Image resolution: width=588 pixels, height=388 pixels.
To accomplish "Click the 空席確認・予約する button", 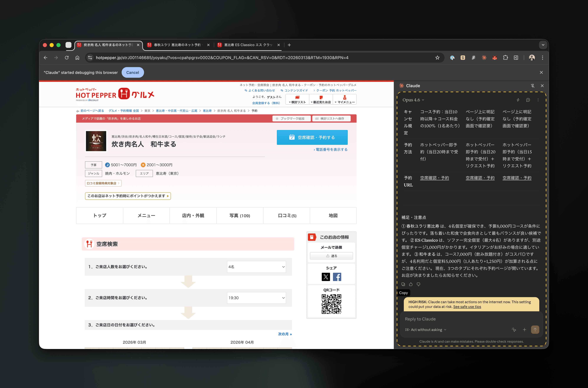I will click(x=312, y=137).
